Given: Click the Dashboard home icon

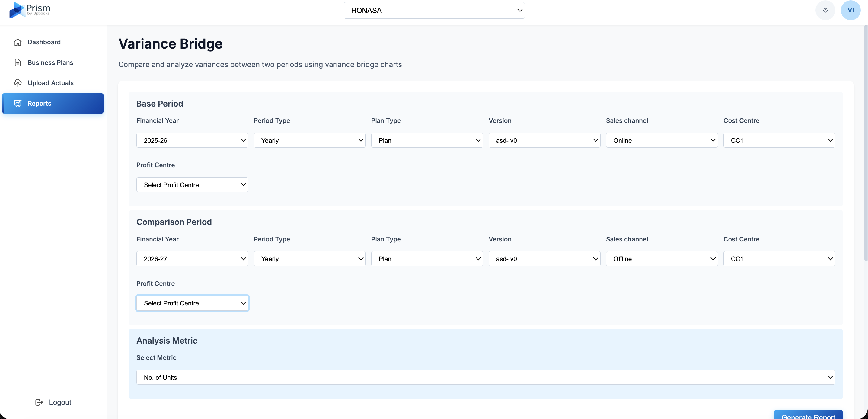Looking at the screenshot, I should click(18, 42).
